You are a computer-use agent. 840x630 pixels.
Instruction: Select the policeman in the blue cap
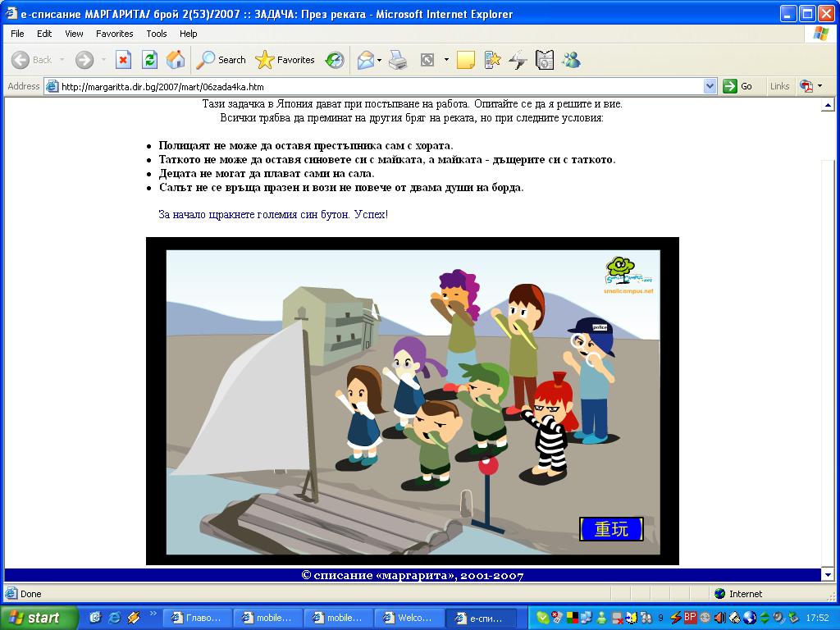coord(592,381)
